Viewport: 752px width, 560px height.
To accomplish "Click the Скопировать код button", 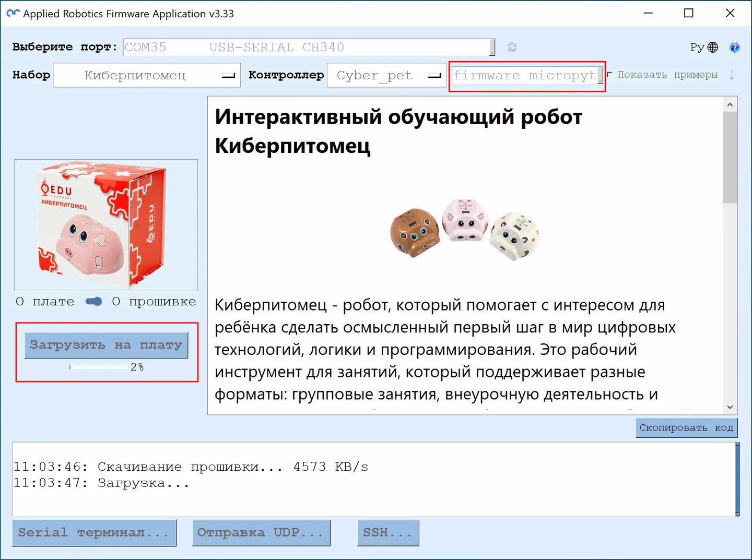I will point(686,427).
